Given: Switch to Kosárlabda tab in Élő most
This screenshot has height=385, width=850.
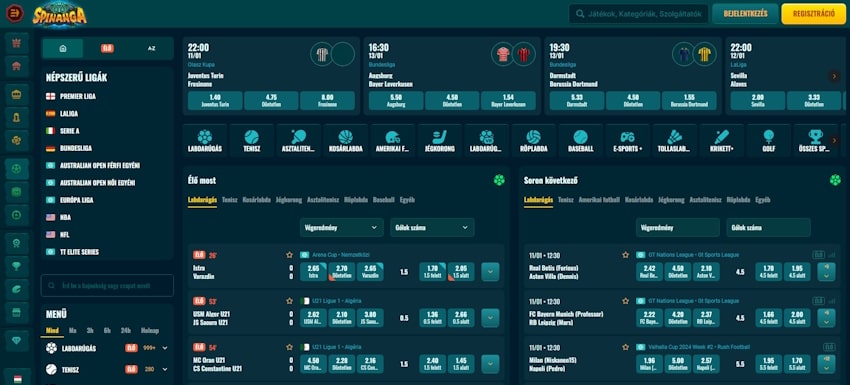Looking at the screenshot, I should [257, 200].
